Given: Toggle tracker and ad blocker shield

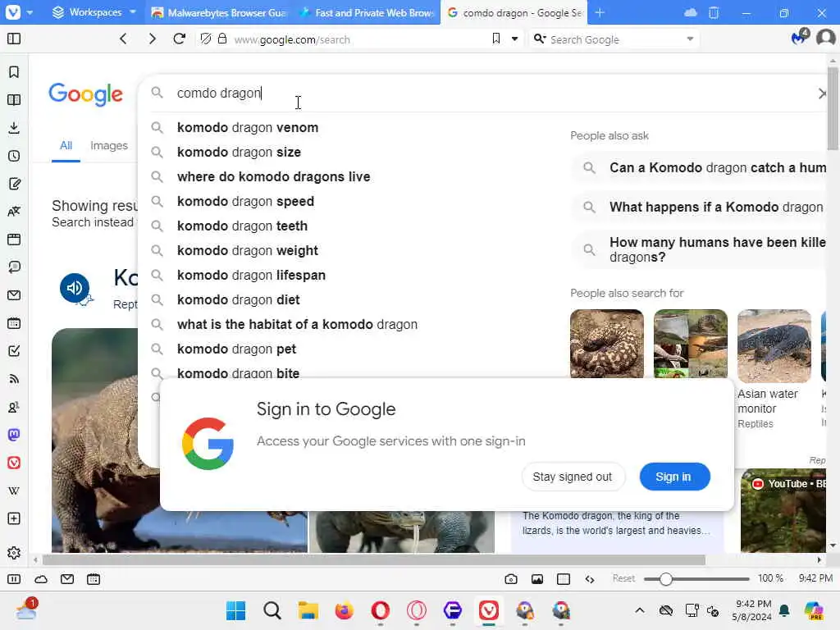Looking at the screenshot, I should point(206,39).
